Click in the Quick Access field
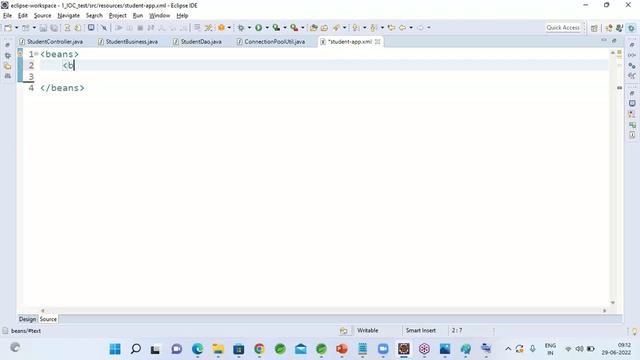640x360 pixels. click(563, 28)
